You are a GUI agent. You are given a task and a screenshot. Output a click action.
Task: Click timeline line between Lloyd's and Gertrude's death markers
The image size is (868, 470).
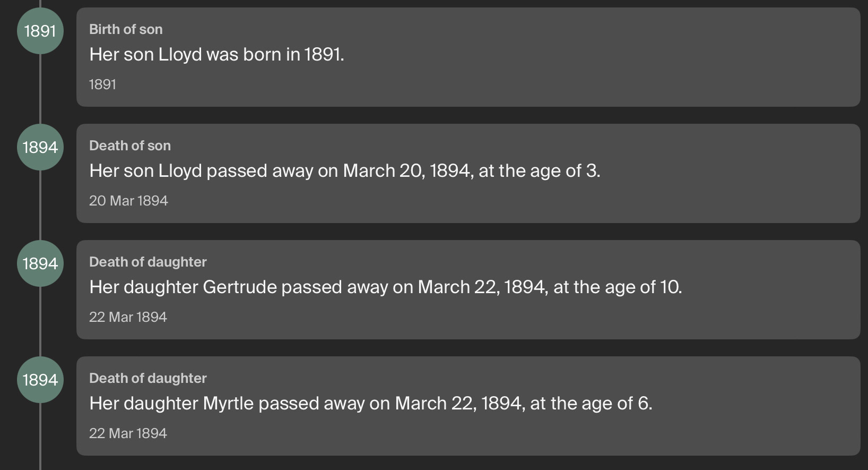pos(40,205)
